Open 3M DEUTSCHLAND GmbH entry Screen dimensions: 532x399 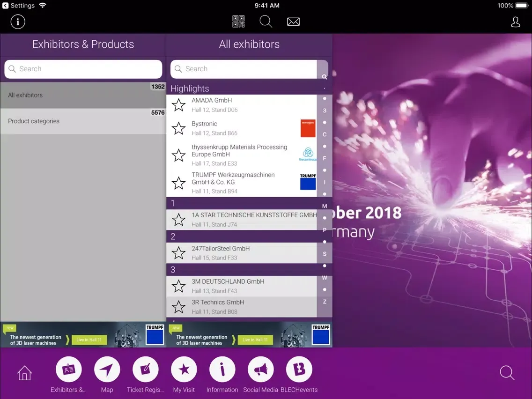click(242, 286)
